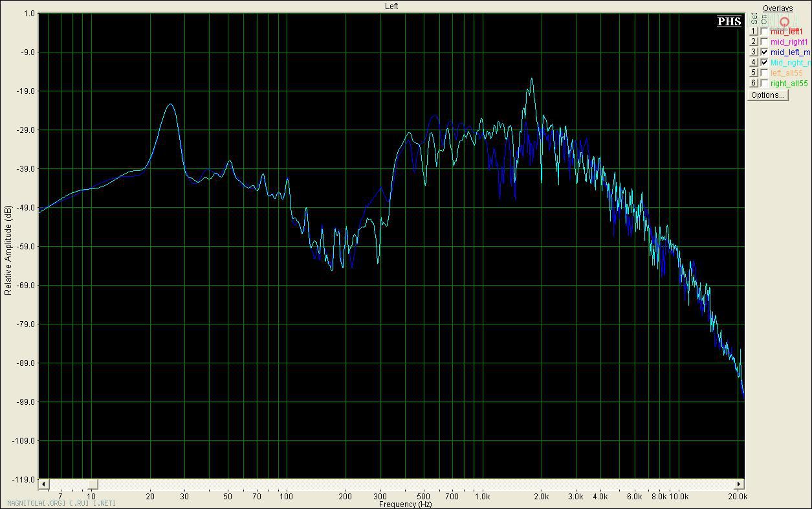
Task: Uncheck the mid_left_m overlay checkbox
Action: click(765, 52)
